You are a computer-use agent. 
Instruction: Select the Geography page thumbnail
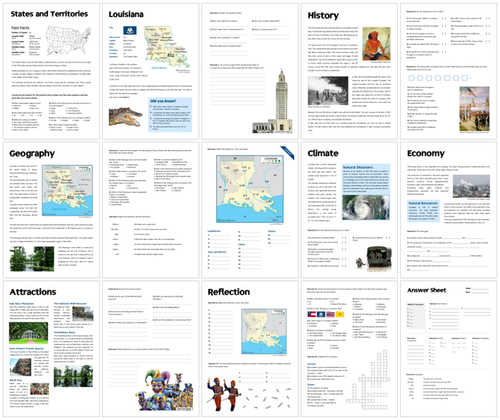point(52,210)
